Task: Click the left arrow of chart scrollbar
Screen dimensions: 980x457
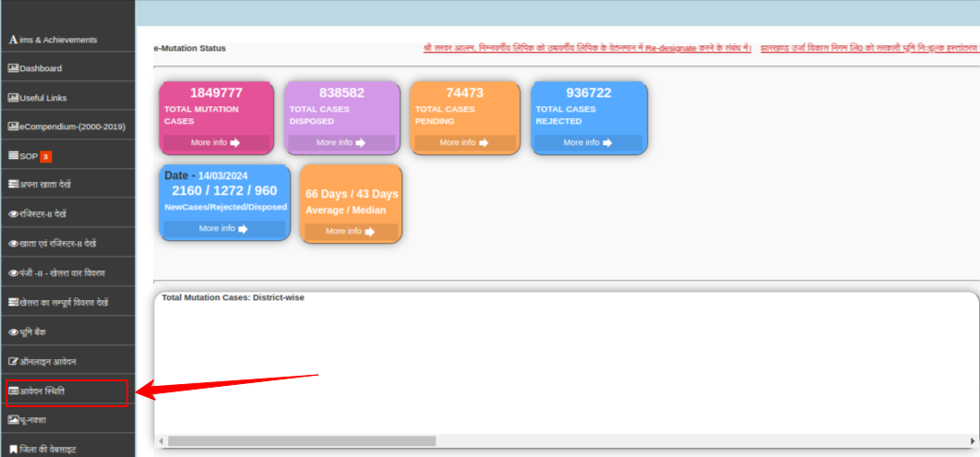Action: point(161,441)
